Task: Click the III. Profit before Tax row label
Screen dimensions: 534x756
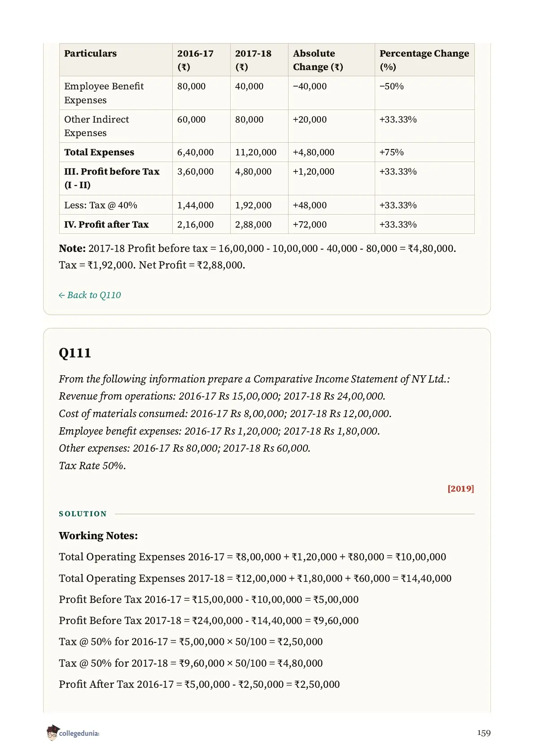Action: tap(112, 178)
